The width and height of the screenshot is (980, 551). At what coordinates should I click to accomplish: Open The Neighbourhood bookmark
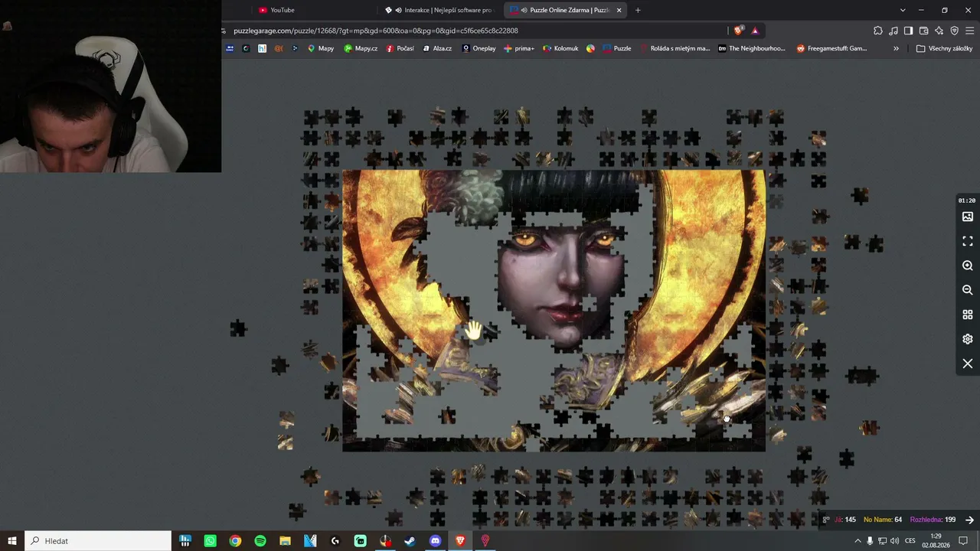click(x=752, y=48)
